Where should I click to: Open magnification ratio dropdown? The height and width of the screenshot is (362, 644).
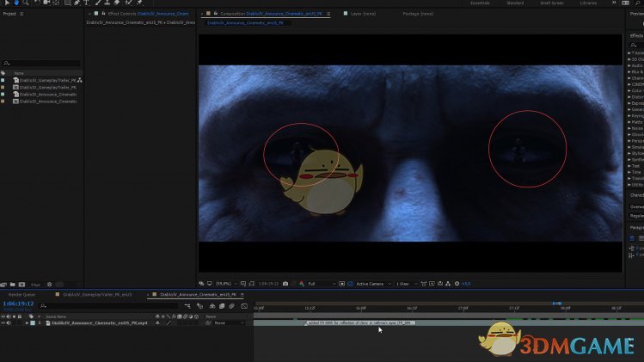pyautogui.click(x=227, y=284)
